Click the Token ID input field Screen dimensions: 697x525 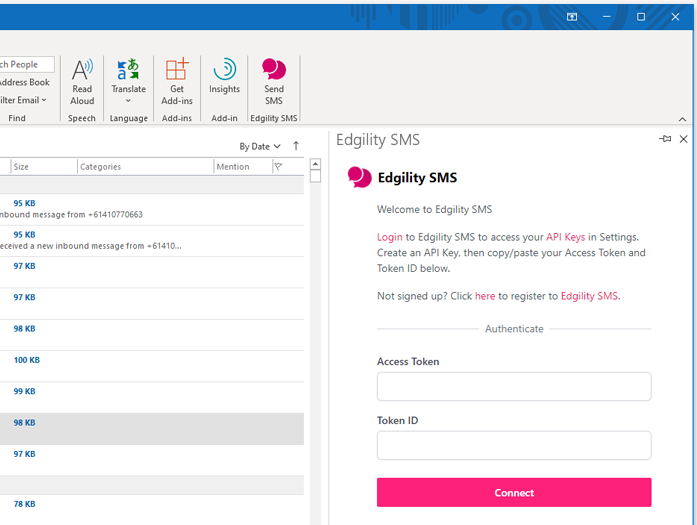514,445
